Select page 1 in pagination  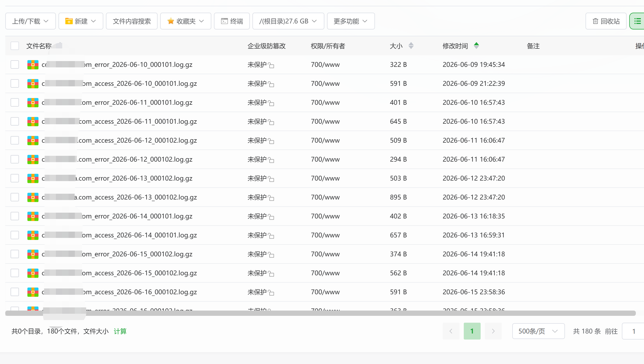[x=472, y=331]
